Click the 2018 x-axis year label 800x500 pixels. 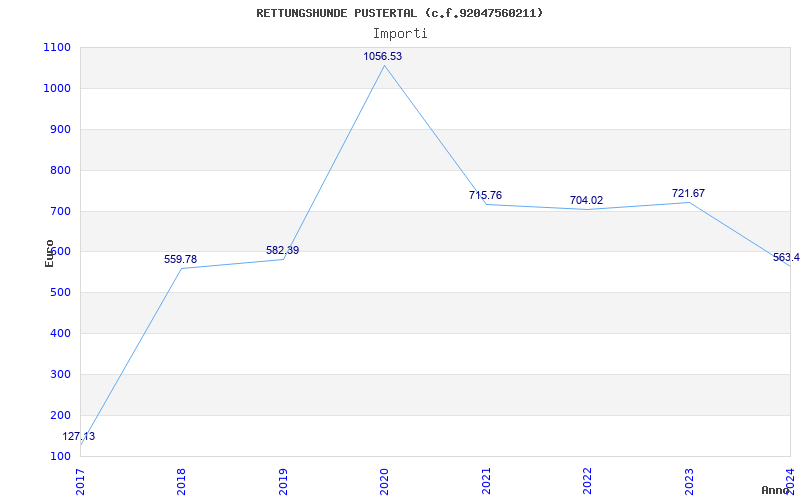click(181, 481)
